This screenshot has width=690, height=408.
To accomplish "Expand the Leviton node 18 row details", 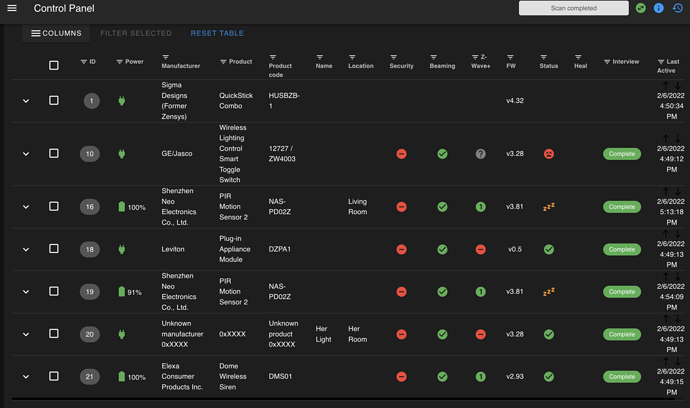I will point(26,249).
